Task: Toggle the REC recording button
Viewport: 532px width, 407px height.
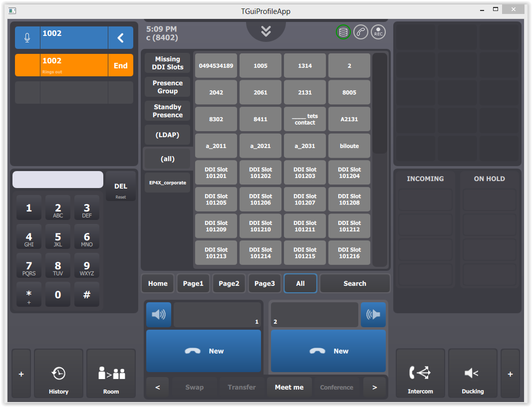Action: [378, 32]
